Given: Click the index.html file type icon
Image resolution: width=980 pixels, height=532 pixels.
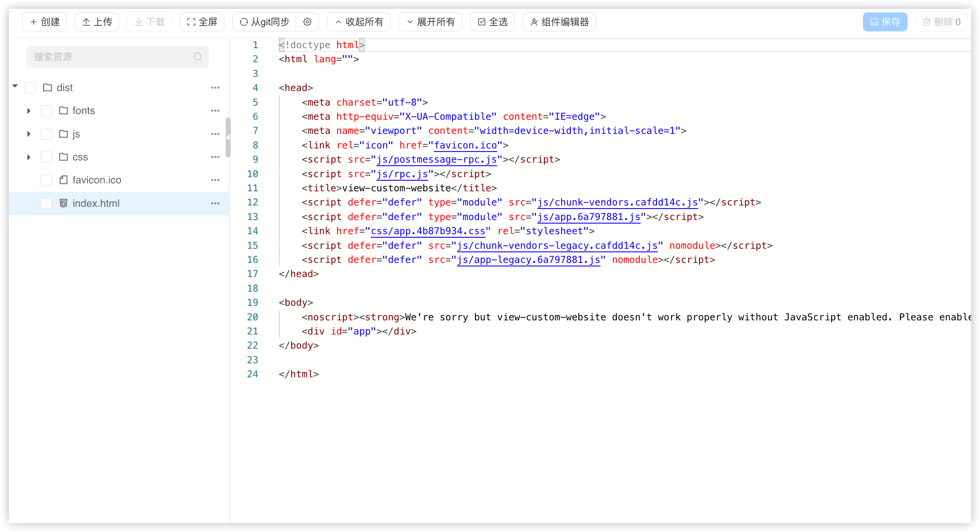Looking at the screenshot, I should [x=64, y=203].
